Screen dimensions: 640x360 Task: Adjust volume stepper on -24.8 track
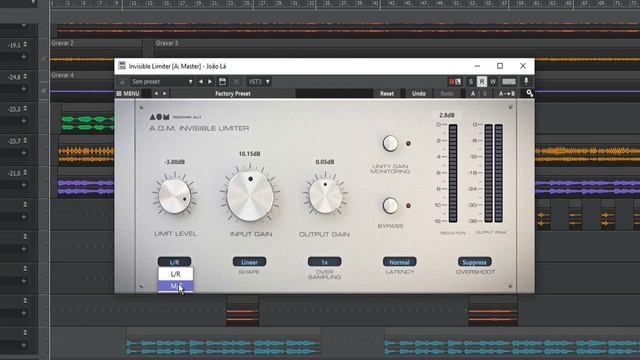tap(25, 76)
